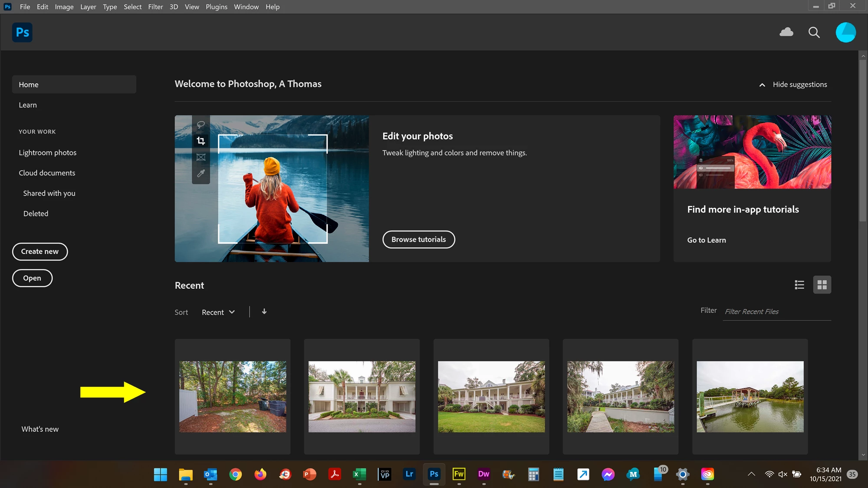Launch Lightroom from the taskbar
Screen dimensions: 868x488
point(409,474)
